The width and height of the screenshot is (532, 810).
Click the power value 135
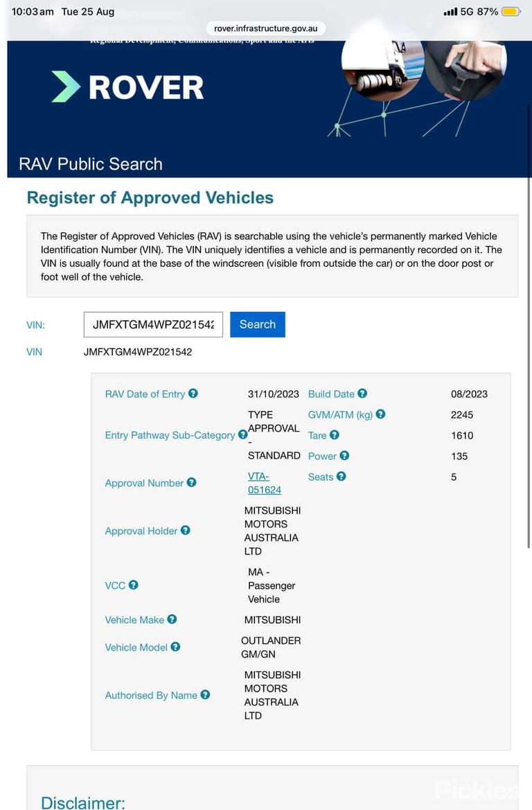459,456
